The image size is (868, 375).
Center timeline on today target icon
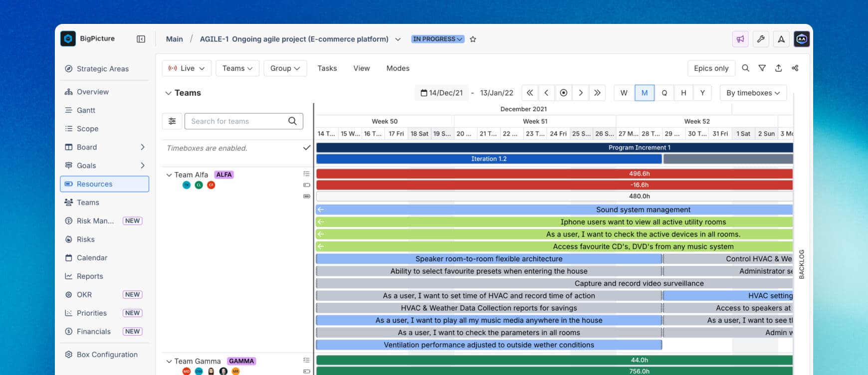(x=563, y=93)
